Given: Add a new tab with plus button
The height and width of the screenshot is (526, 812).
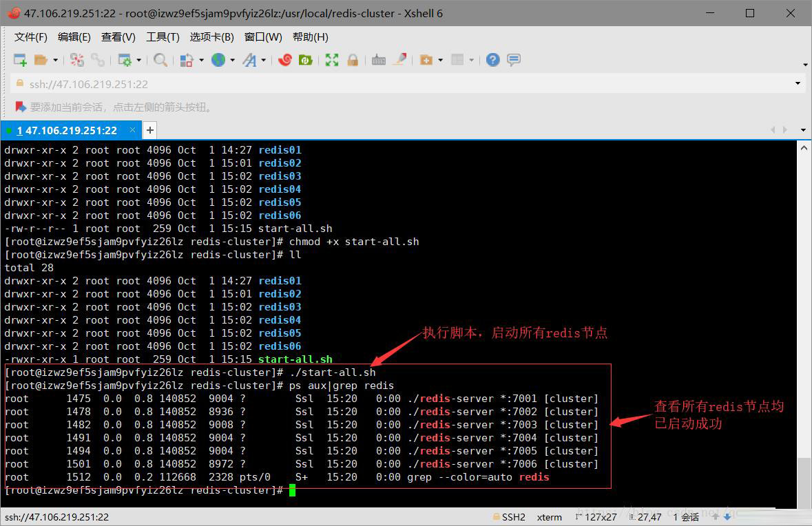Looking at the screenshot, I should point(150,130).
